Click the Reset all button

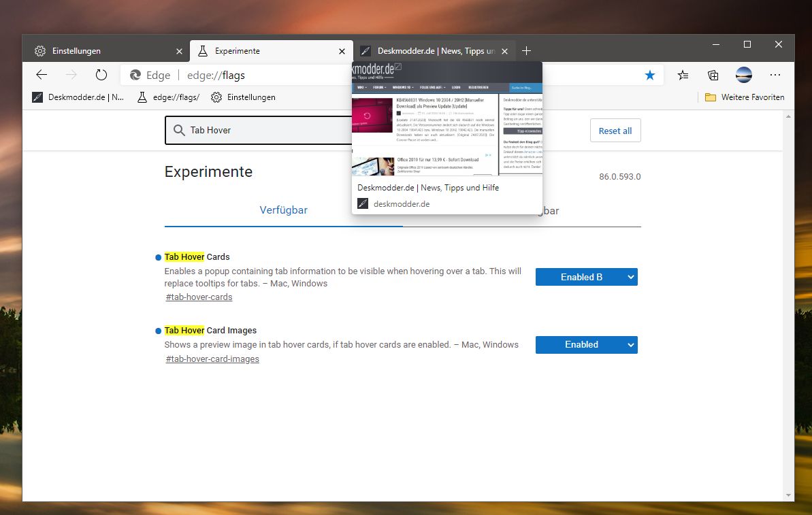coord(615,131)
